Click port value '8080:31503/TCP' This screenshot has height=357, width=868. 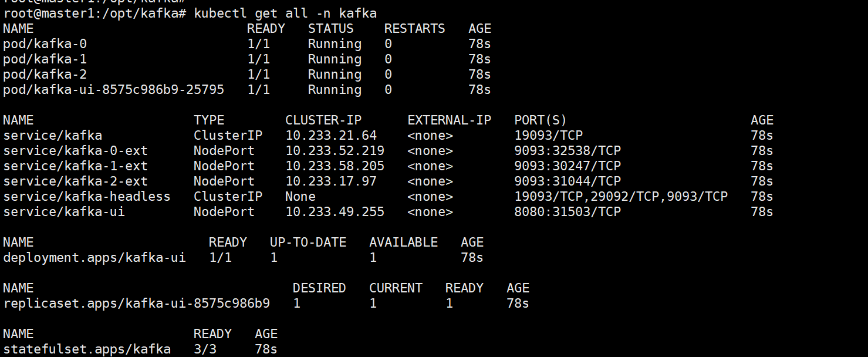coord(568,212)
